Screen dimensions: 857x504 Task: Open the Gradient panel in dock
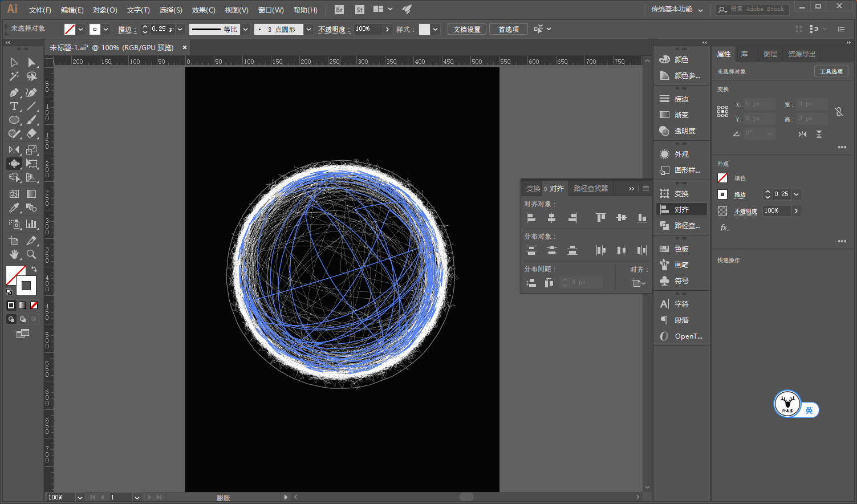tap(681, 115)
